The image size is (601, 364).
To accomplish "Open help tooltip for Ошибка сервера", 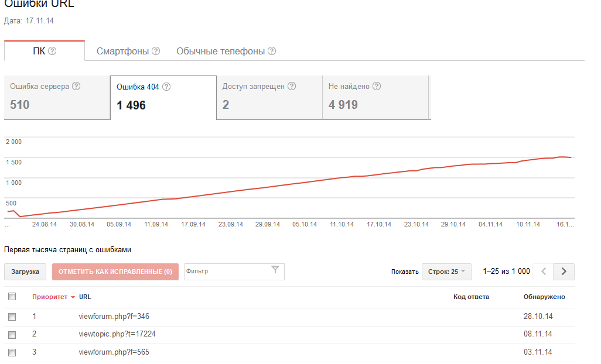I will pos(76,86).
